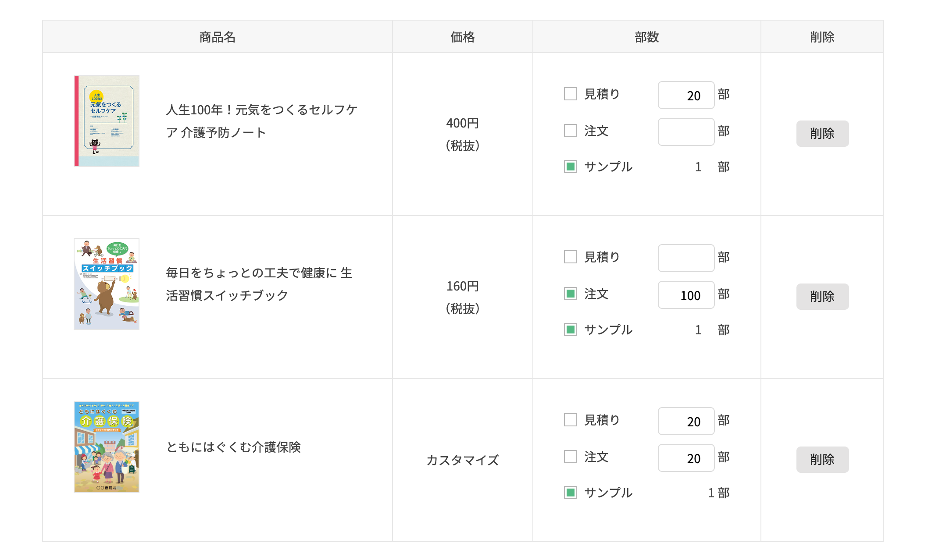The height and width of the screenshot is (560, 928).
Task: Click サンプル label in 介護予防ノート row
Action: (608, 167)
